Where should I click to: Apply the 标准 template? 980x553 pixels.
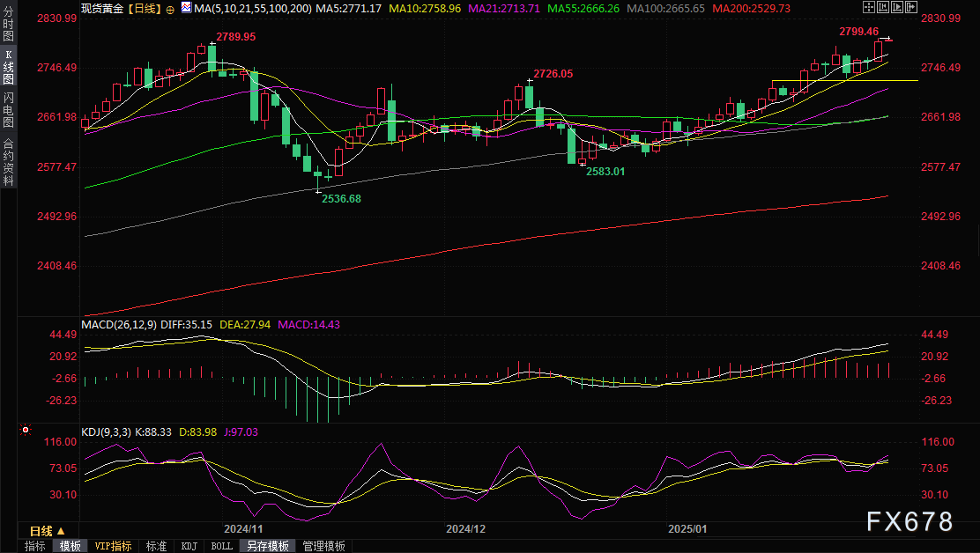156,546
